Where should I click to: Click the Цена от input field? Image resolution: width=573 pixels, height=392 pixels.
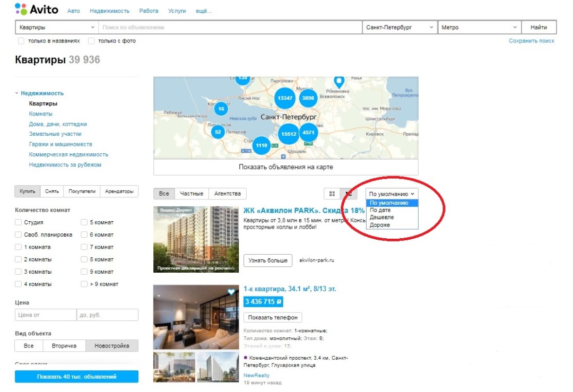pos(46,315)
